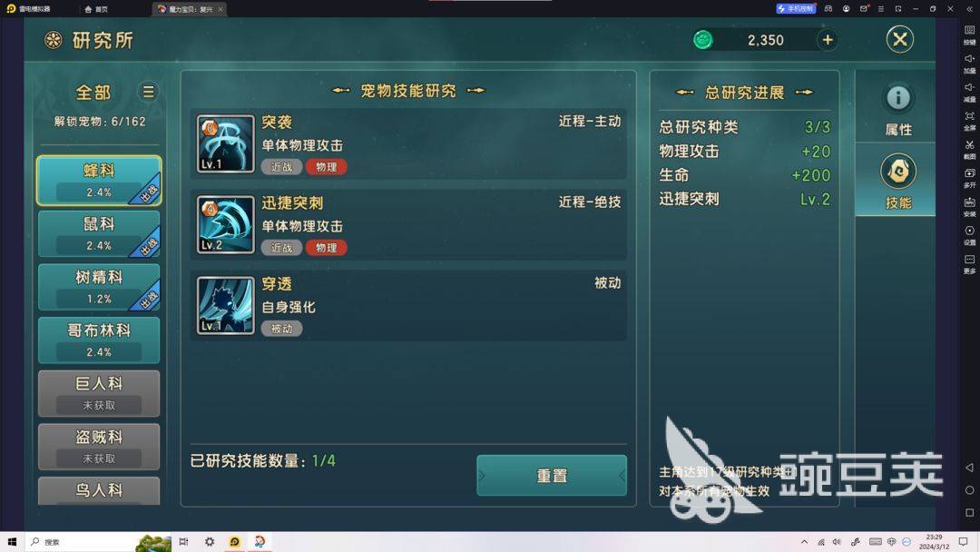Click the green currency gem icon
Image resolution: width=980 pixels, height=552 pixels.
tap(703, 40)
